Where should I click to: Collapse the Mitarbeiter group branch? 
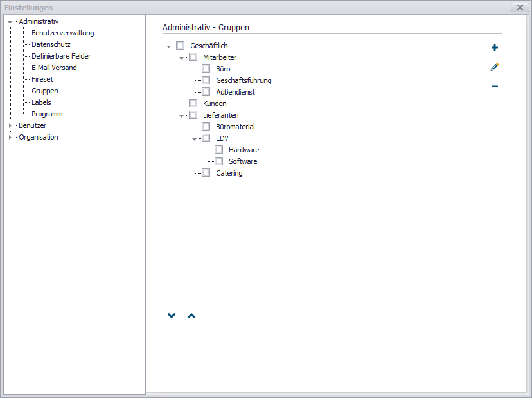181,58
